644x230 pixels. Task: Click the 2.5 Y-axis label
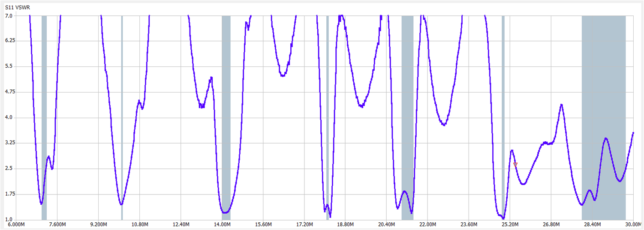[8, 168]
